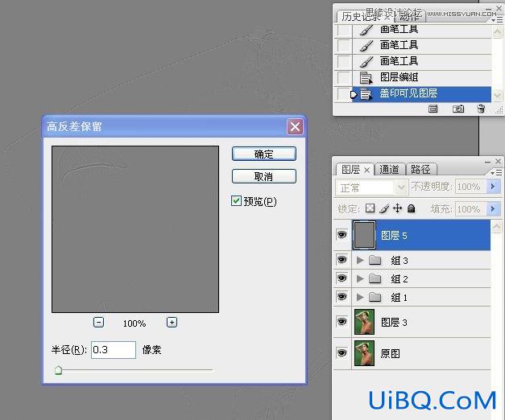Hide 图层 5 with its eye icon
The image size is (505, 420).
tap(341, 235)
